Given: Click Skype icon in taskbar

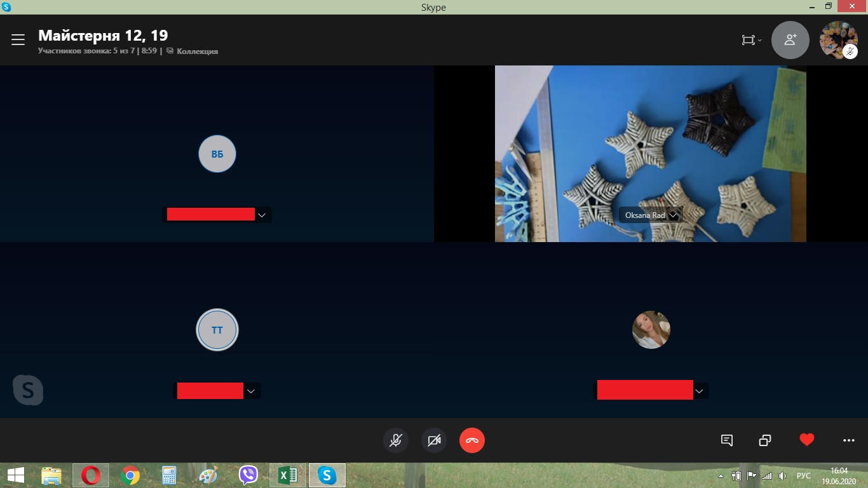Looking at the screenshot, I should click(x=327, y=475).
